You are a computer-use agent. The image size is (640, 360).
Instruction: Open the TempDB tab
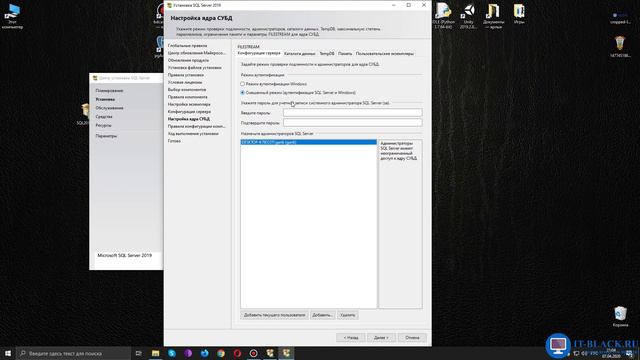(327, 53)
